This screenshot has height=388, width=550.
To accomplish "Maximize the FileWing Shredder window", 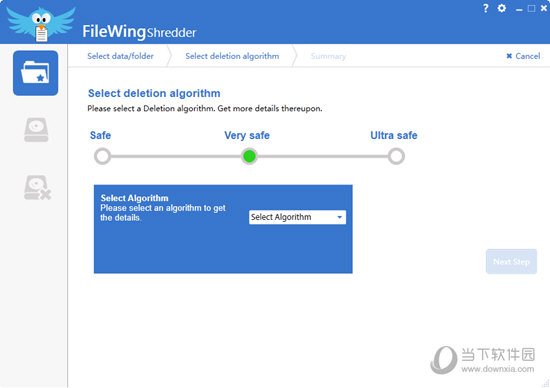I will tap(531, 8).
